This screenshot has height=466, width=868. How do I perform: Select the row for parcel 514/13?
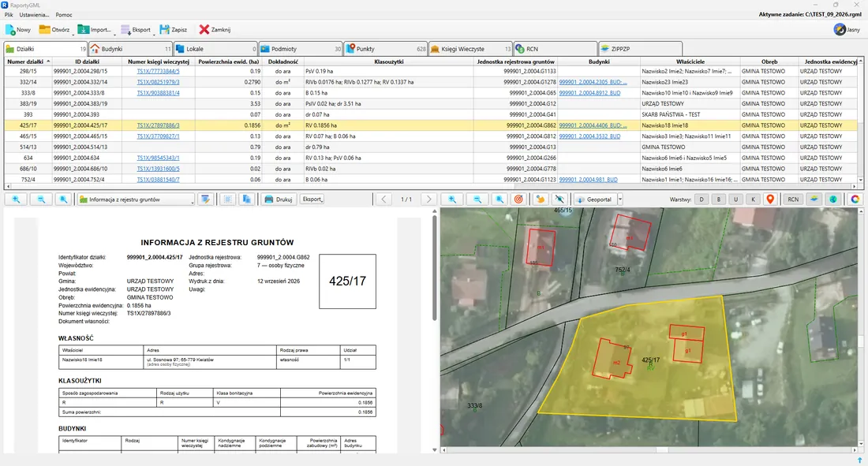tap(432, 147)
